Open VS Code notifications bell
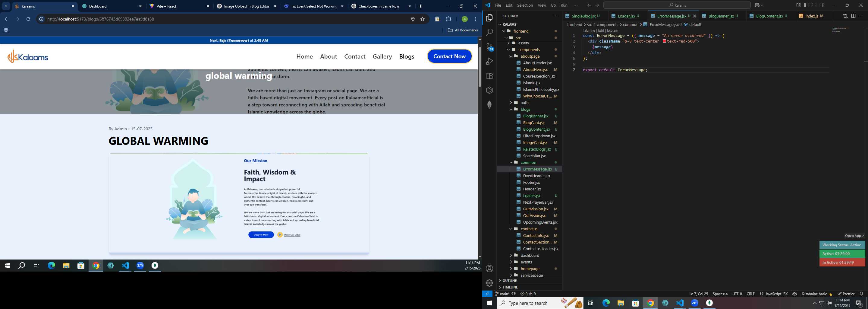This screenshot has width=868, height=309. tap(861, 294)
